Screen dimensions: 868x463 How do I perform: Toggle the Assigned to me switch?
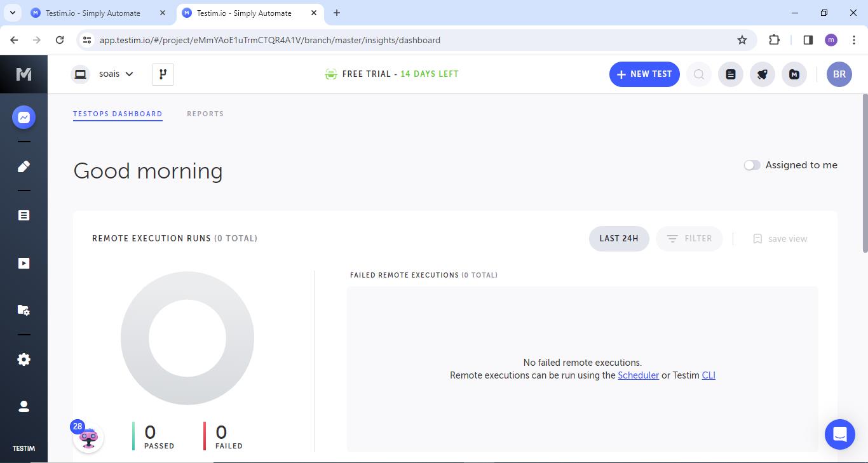tap(752, 165)
